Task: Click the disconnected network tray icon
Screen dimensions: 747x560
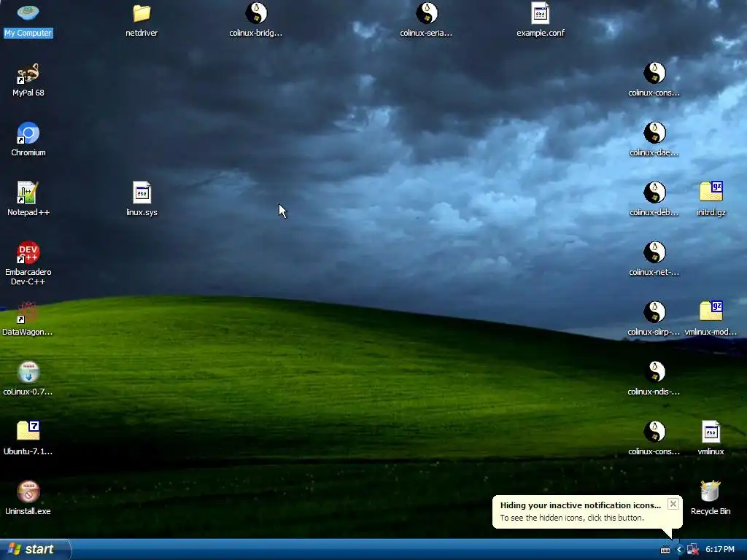Action: point(693,550)
